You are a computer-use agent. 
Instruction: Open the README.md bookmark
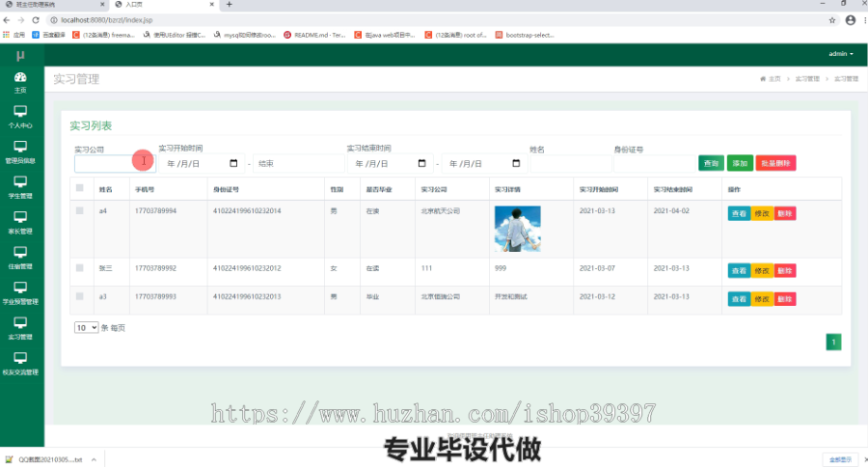pos(314,35)
